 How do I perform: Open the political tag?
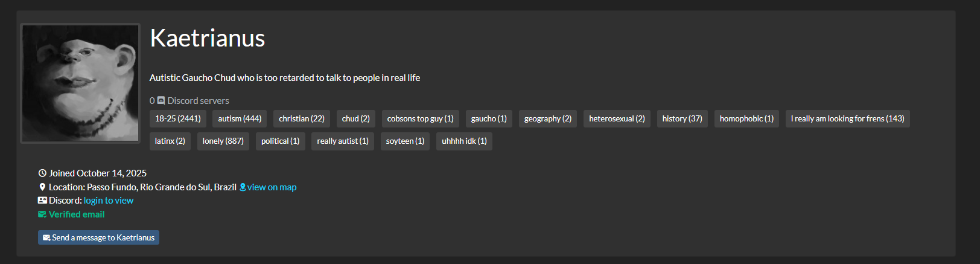[x=280, y=141]
